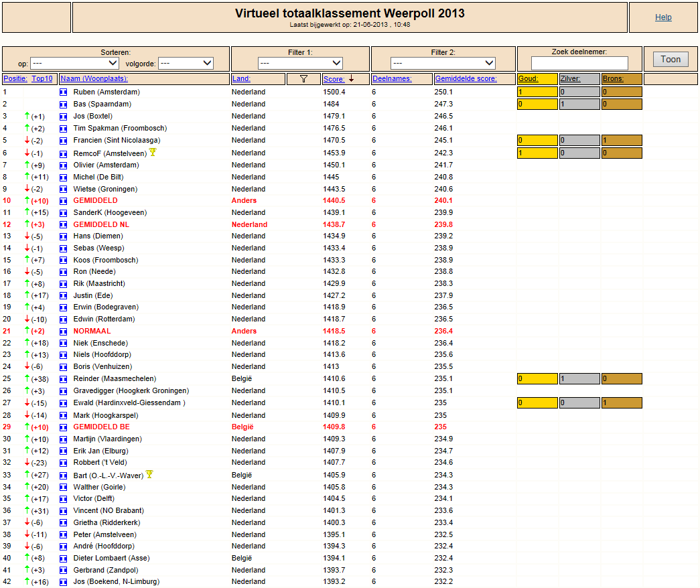Sort by Gemiddelde score column header
The image size is (700, 588).
[466, 78]
